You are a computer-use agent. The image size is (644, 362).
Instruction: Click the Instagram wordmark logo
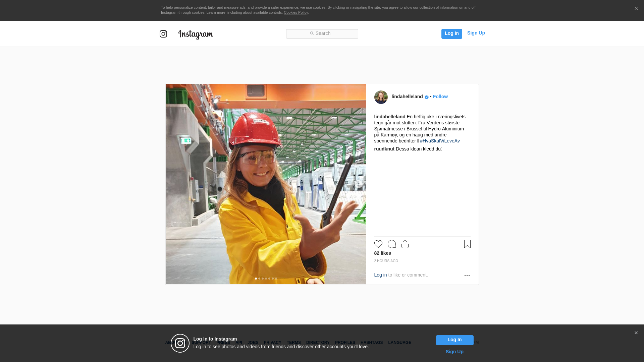pyautogui.click(x=196, y=34)
